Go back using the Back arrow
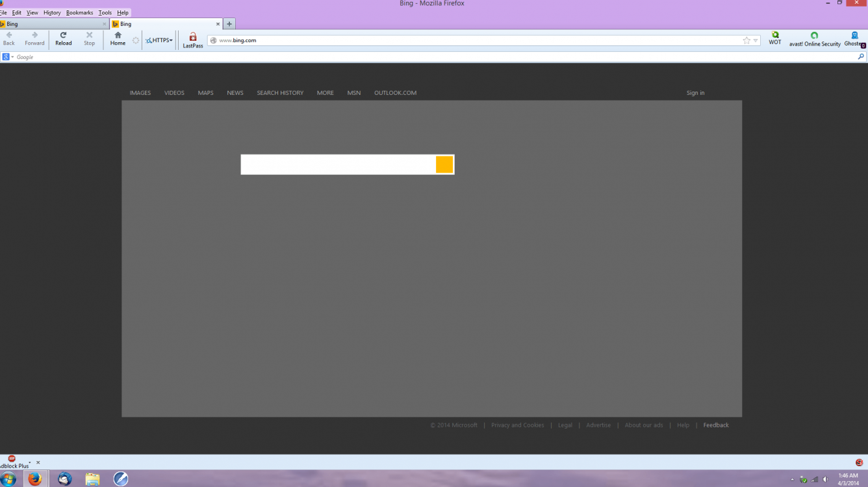This screenshot has height=487, width=868. [9, 39]
